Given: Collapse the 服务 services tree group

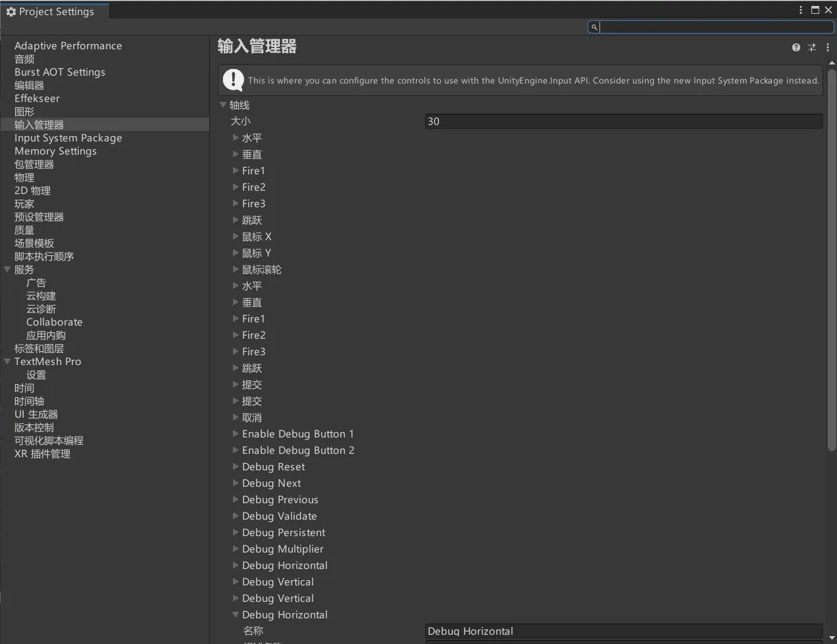Looking at the screenshot, I should [7, 270].
